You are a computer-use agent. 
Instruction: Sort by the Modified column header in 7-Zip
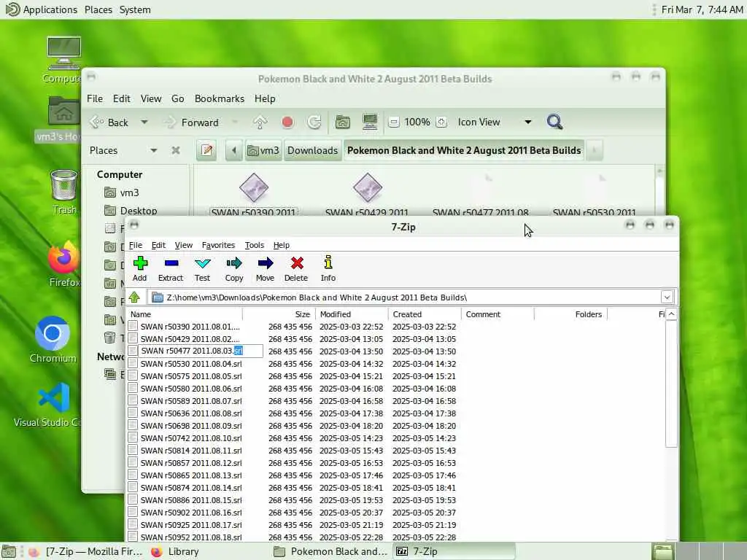[x=352, y=314]
